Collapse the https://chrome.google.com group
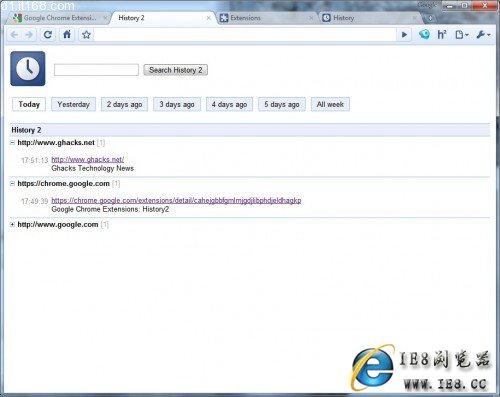Image resolution: width=500 pixels, height=397 pixels. point(12,183)
